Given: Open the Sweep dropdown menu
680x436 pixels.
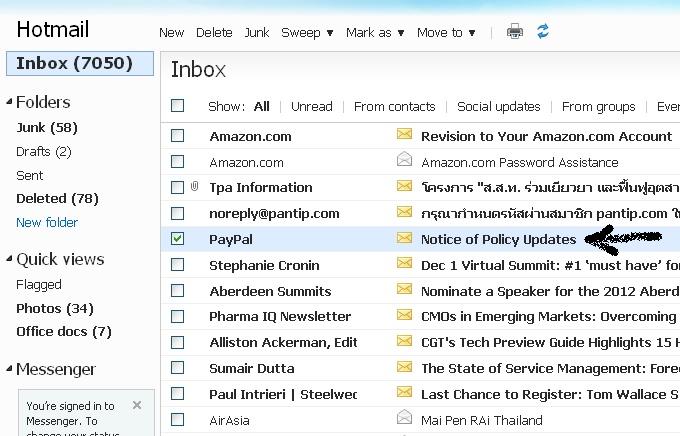Looking at the screenshot, I should point(307,33).
